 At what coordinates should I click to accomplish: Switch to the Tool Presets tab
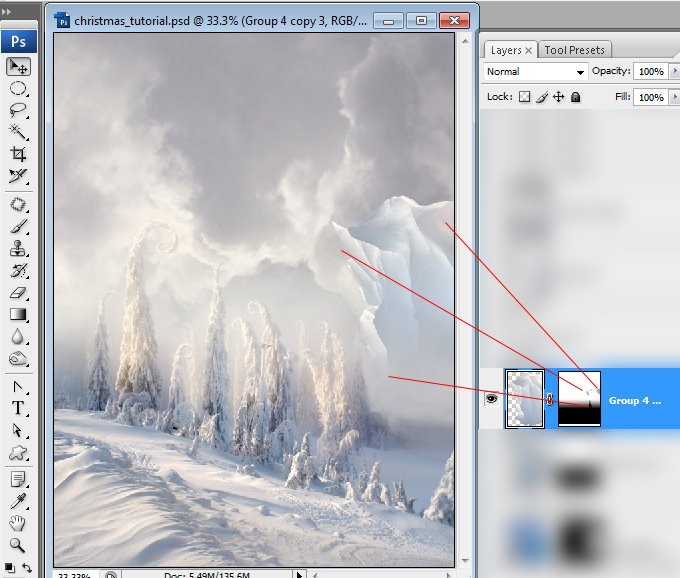[x=574, y=50]
